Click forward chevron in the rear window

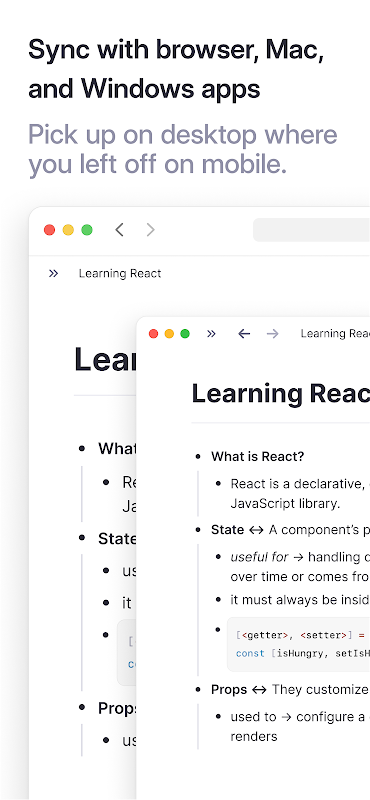[x=150, y=230]
